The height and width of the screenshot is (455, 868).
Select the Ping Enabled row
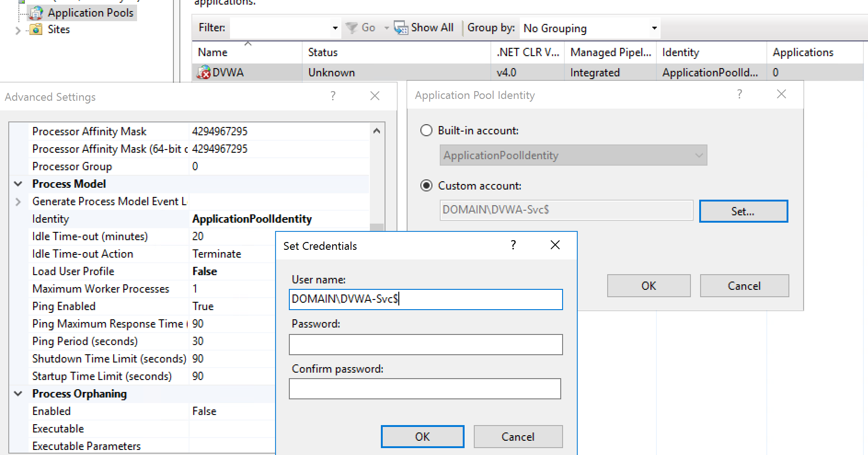point(152,306)
